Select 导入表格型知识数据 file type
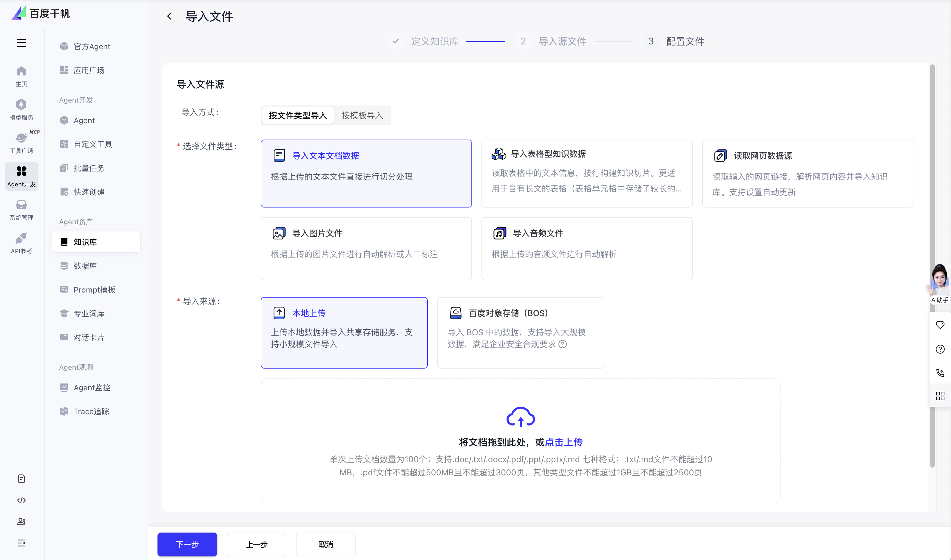Viewport: 951px width, 560px height. coord(586,174)
